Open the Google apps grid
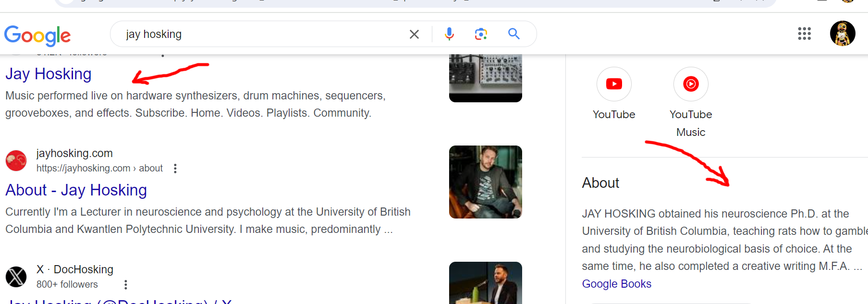Screen dimensions: 868x304 [x=804, y=34]
